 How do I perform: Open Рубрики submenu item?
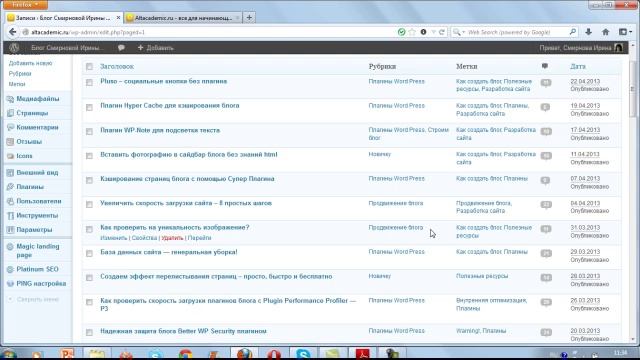point(20,73)
